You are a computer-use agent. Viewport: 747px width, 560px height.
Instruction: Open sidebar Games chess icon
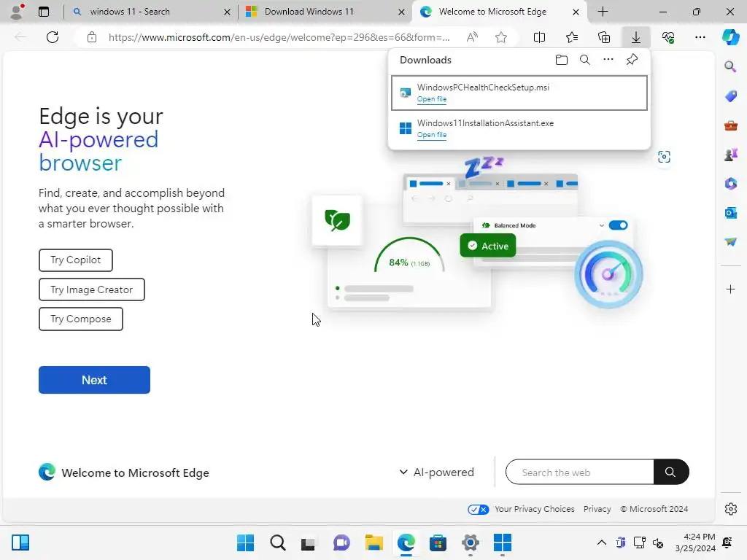(730, 155)
